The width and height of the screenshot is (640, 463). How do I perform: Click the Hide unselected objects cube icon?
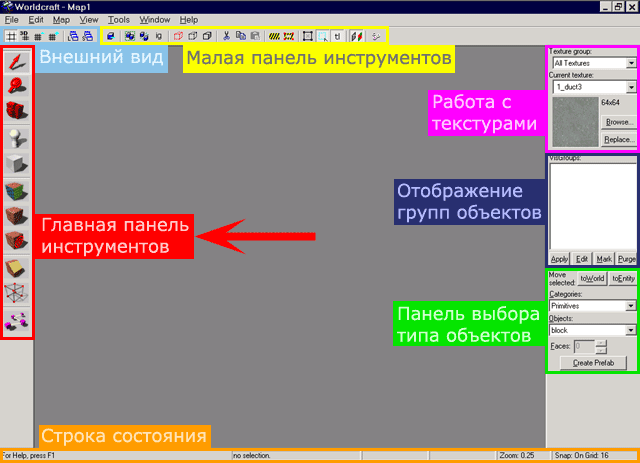[193, 36]
